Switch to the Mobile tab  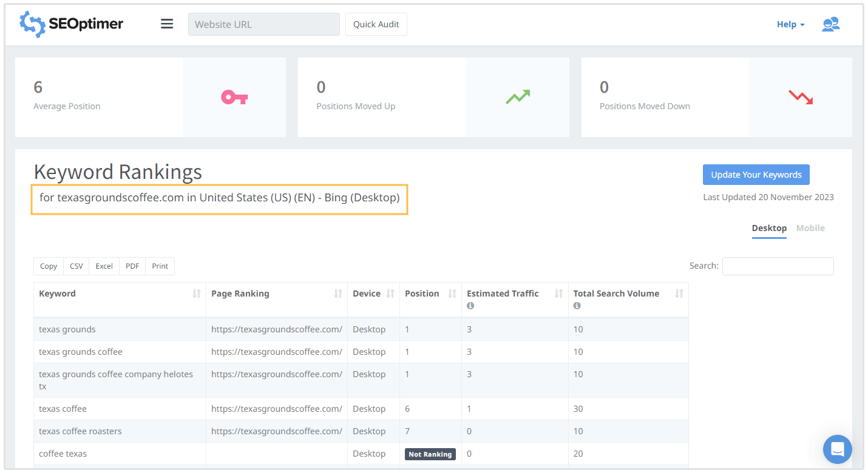810,228
